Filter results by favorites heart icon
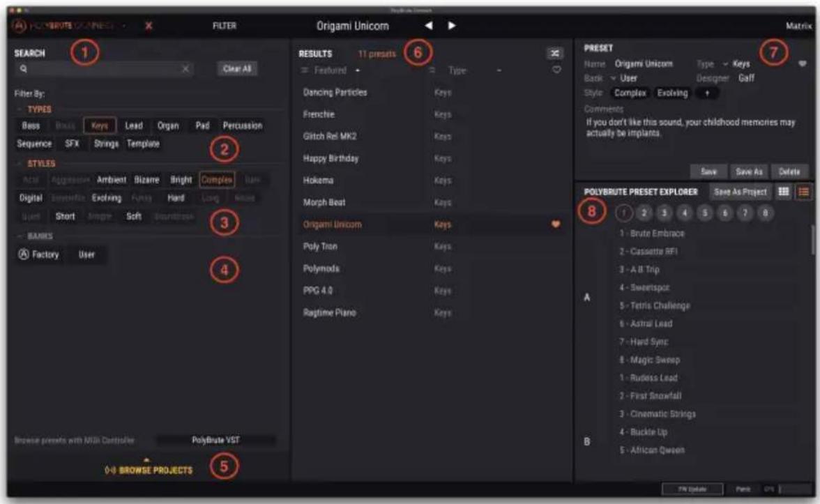The width and height of the screenshot is (820, 504). 556,70
